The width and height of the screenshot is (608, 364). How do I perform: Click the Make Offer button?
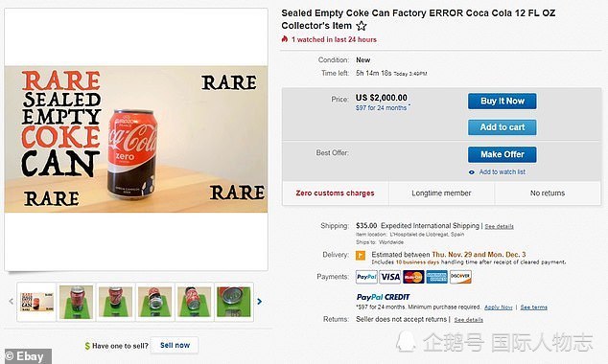coord(503,154)
